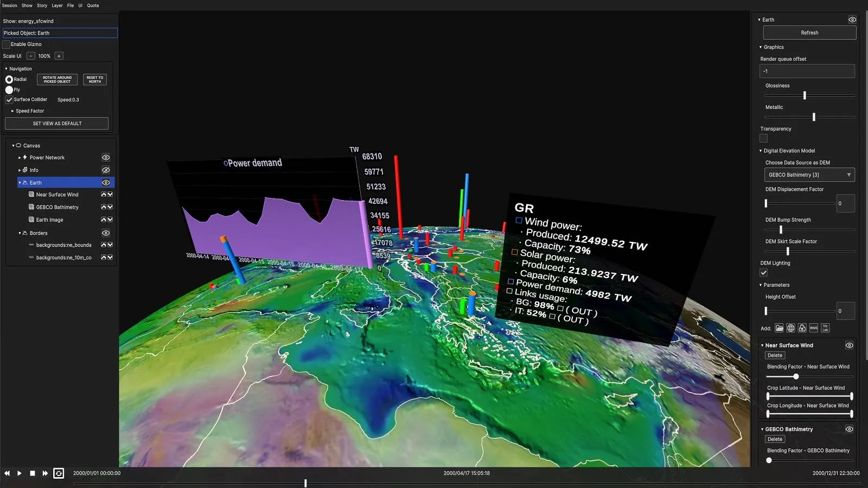Toggle timeline loop playback icon
The image size is (868, 488).
pyautogui.click(x=59, y=473)
